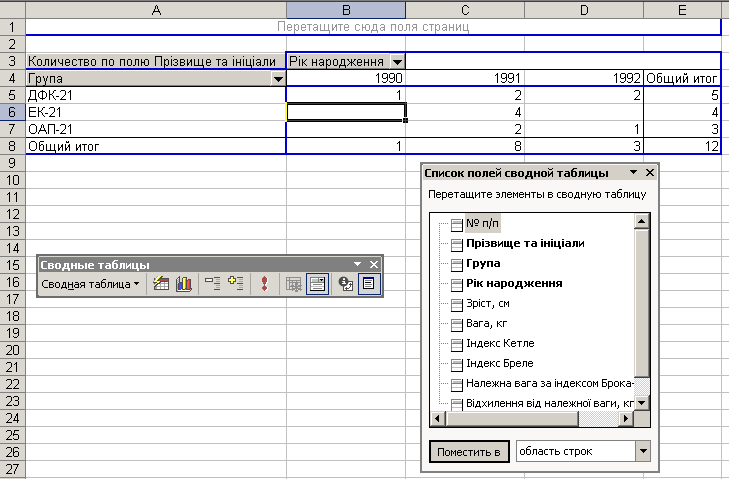Click the field list scroll left arrow

(437, 419)
